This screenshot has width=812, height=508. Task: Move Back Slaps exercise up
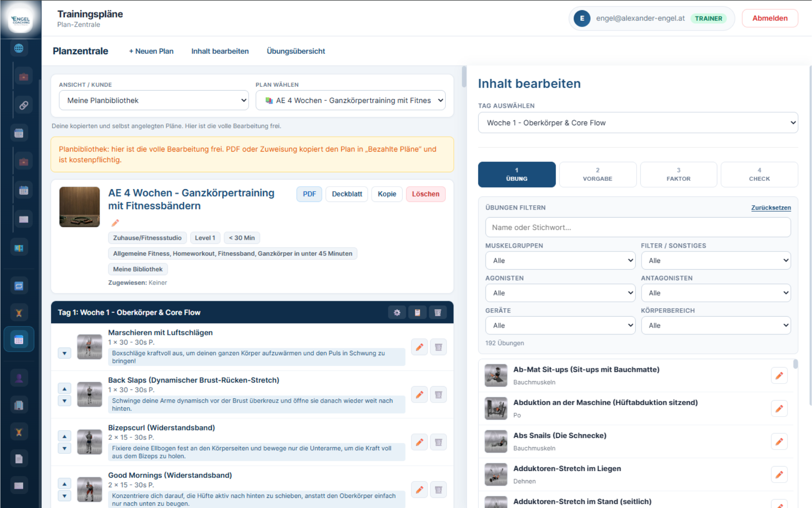[x=64, y=389]
